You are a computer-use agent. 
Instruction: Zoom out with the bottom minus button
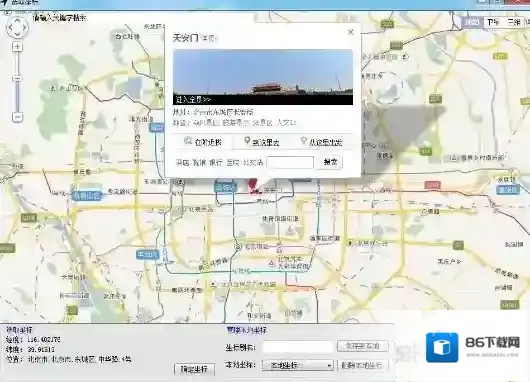[x=17, y=117]
